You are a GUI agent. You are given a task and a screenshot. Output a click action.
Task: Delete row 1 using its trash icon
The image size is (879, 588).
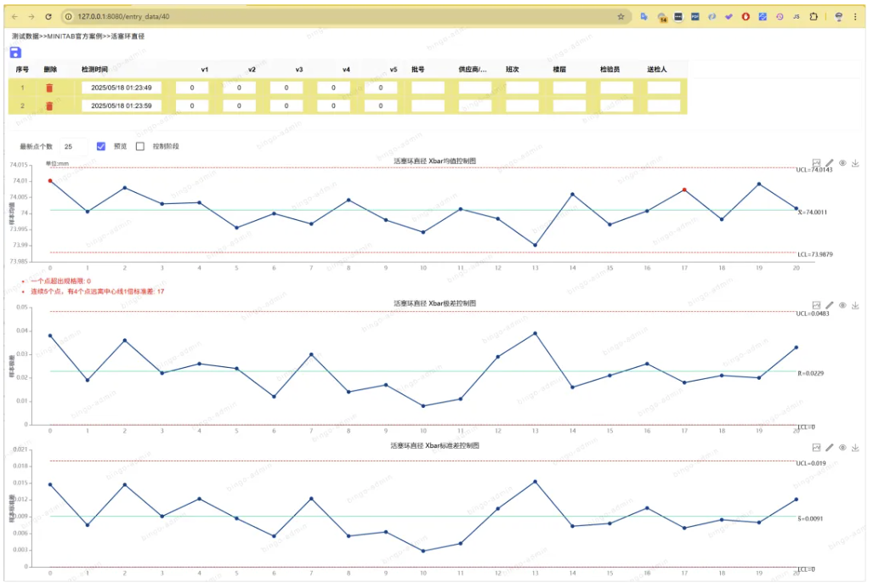[x=49, y=88]
